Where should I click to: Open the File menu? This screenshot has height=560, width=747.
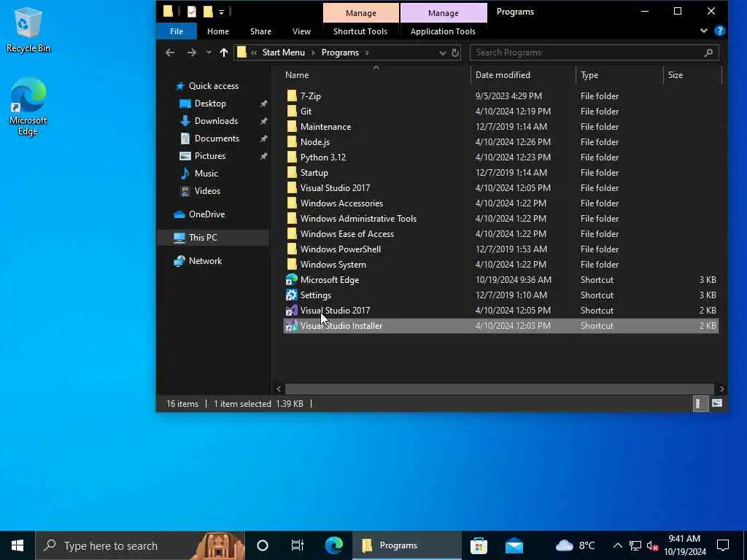(x=177, y=31)
